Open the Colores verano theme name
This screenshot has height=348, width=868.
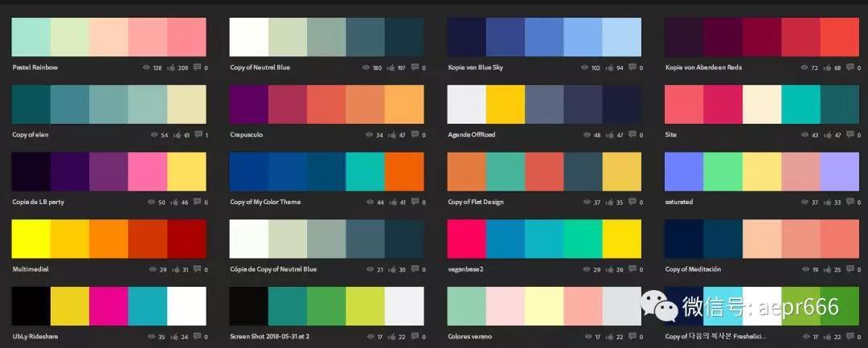tap(470, 337)
